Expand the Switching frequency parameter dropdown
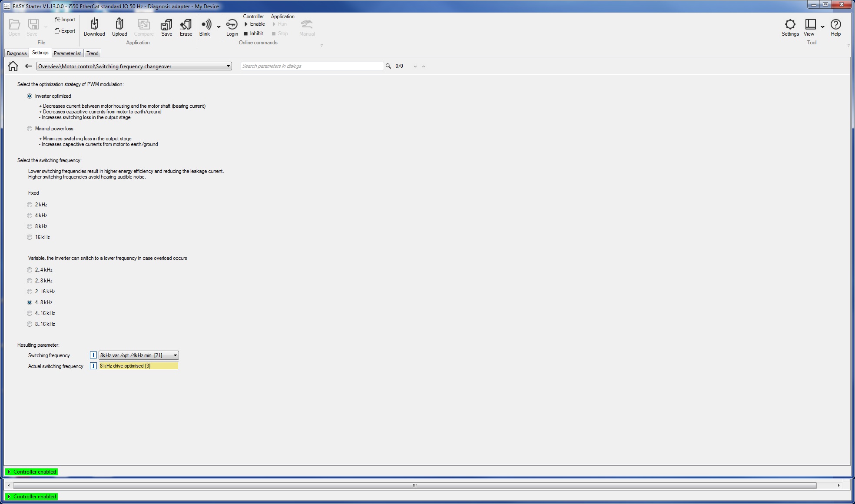Screen dimensions: 855x504 pos(175,355)
